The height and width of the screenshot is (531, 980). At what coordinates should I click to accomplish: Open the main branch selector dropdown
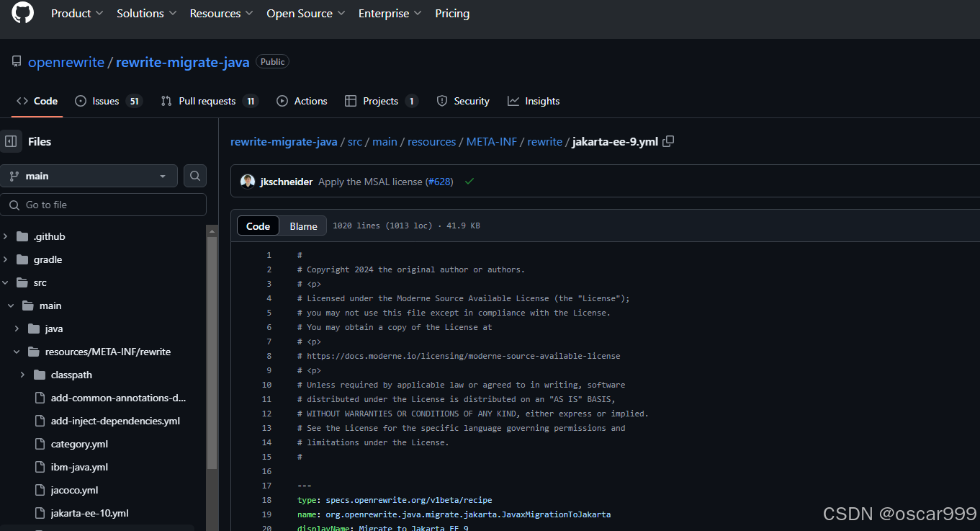click(89, 176)
